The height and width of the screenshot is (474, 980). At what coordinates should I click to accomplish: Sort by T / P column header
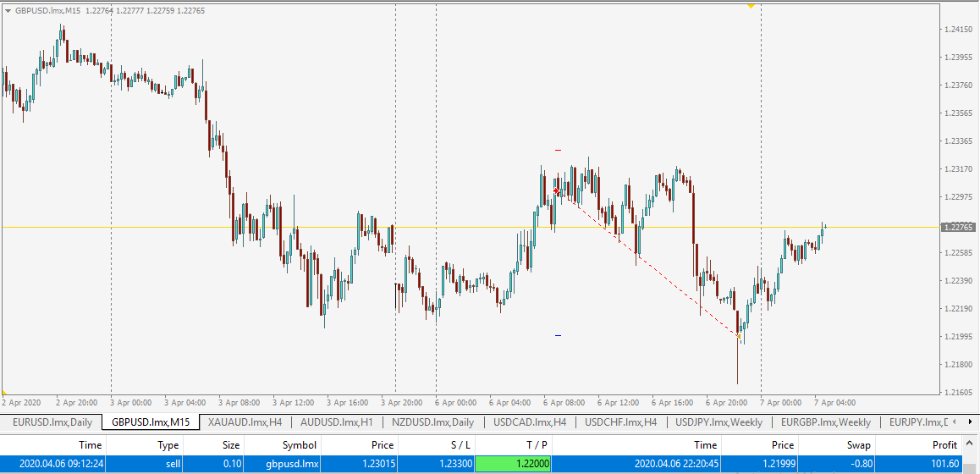click(513, 445)
